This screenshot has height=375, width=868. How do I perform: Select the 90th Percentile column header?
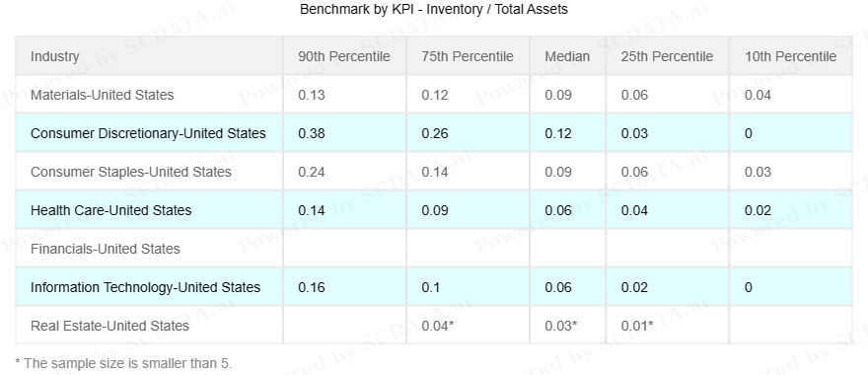click(344, 56)
